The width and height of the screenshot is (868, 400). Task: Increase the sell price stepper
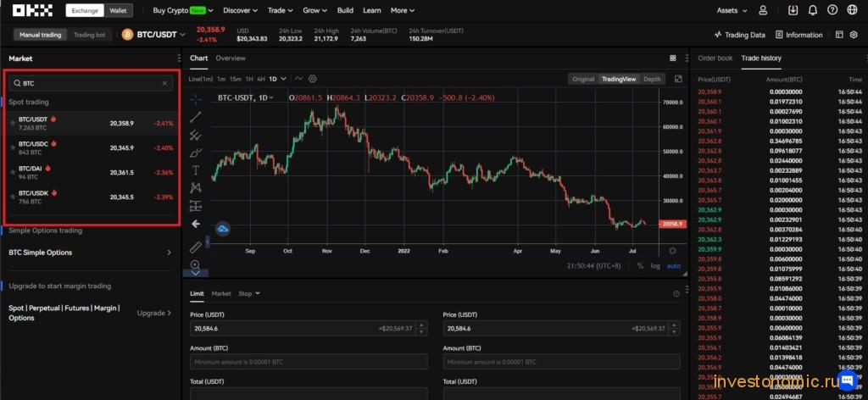click(x=676, y=325)
